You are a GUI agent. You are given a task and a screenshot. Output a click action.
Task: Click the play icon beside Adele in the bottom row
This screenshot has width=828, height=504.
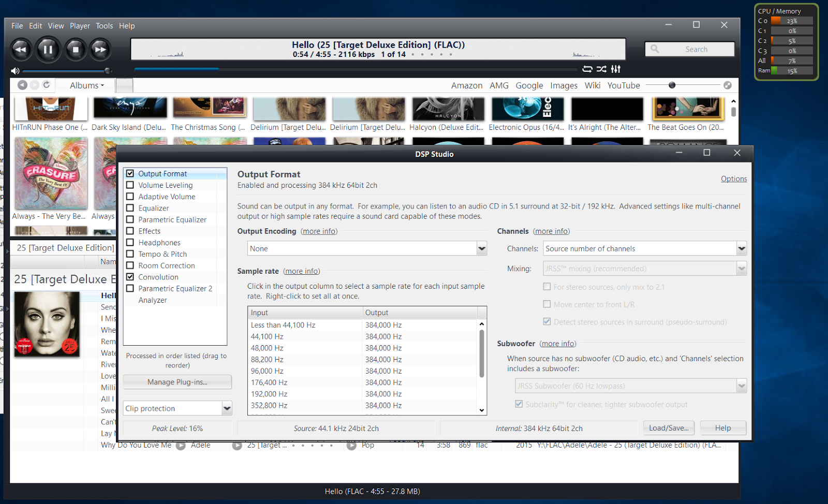[181, 446]
